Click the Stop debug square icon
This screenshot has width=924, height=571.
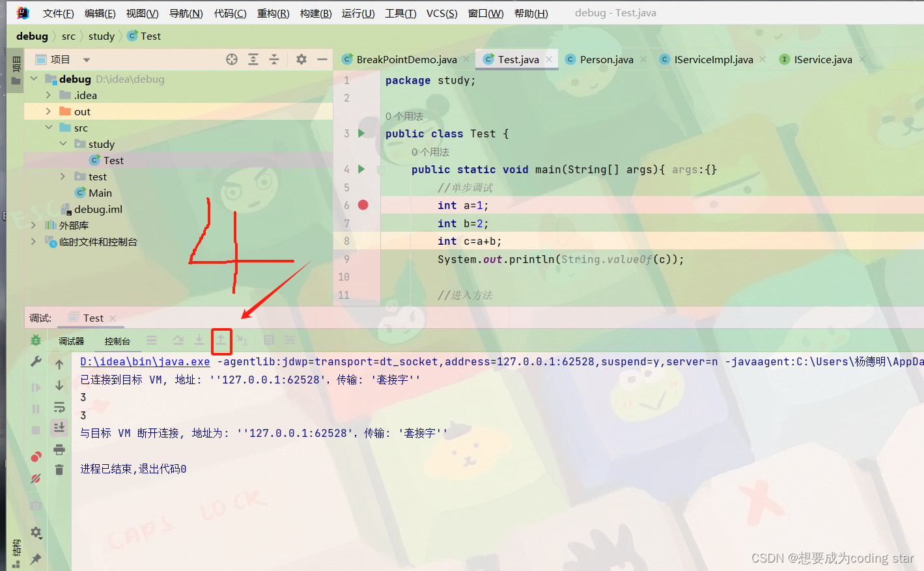click(x=36, y=430)
